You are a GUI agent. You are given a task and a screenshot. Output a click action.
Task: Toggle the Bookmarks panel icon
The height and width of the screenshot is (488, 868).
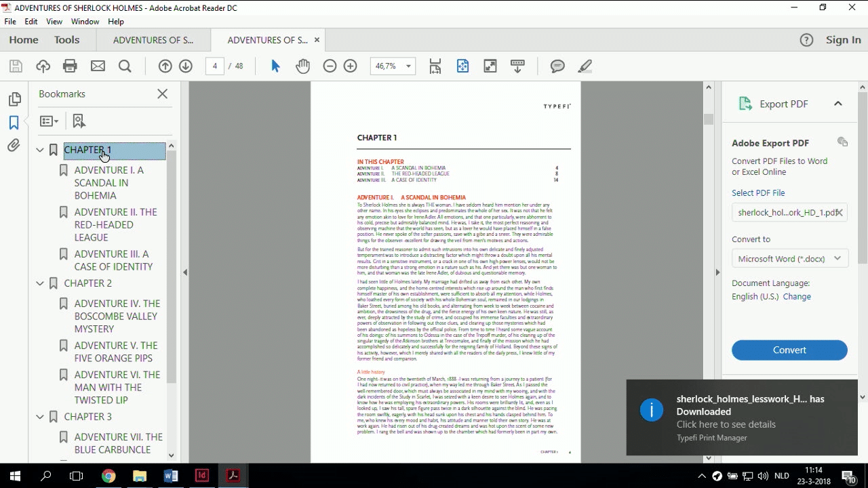tap(14, 123)
